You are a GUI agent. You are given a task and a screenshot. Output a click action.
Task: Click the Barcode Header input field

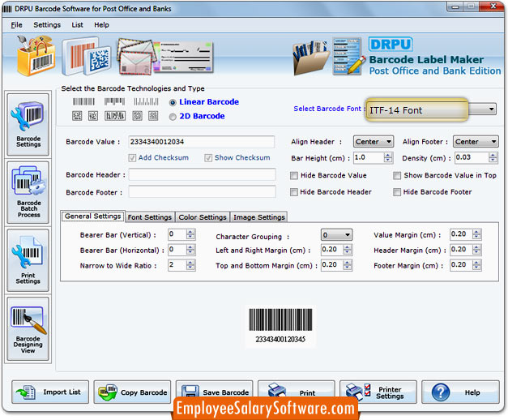[202, 174]
